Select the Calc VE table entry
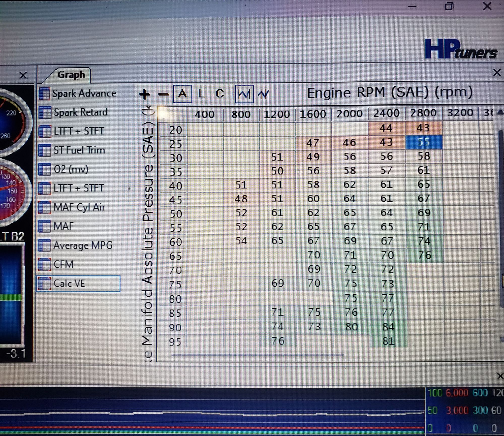Viewport: 504px width, 436px height. [x=79, y=284]
